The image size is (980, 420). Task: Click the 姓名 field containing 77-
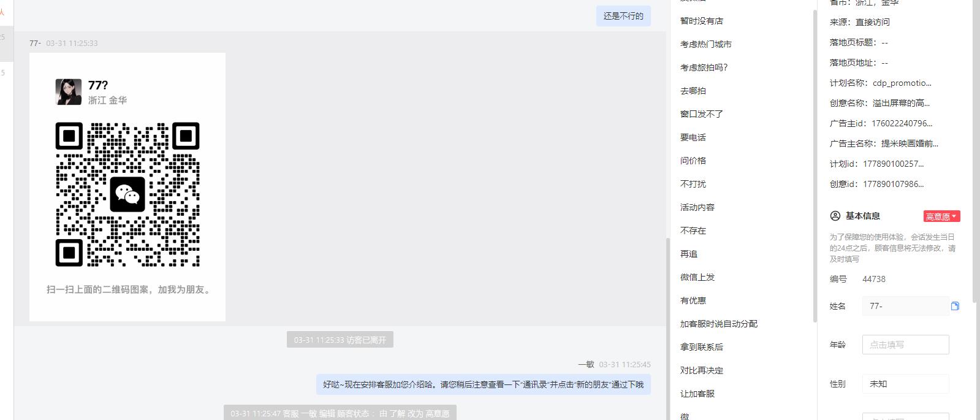[905, 306]
